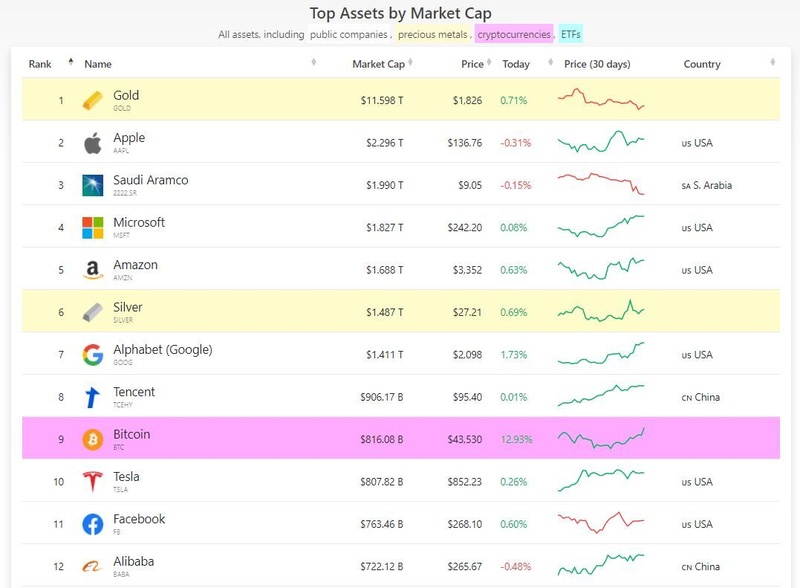Click the Saudi Aramco logo

92,185
